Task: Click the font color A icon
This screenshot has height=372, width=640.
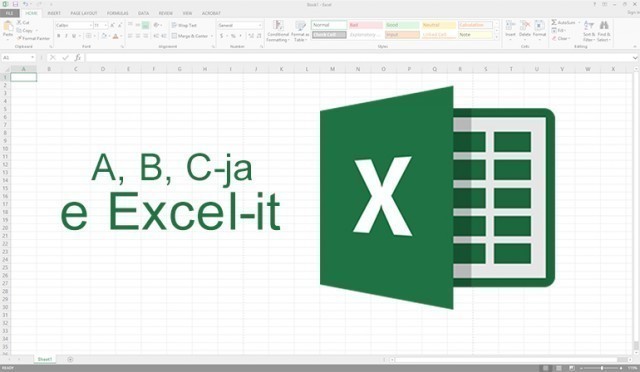Action: point(116,36)
